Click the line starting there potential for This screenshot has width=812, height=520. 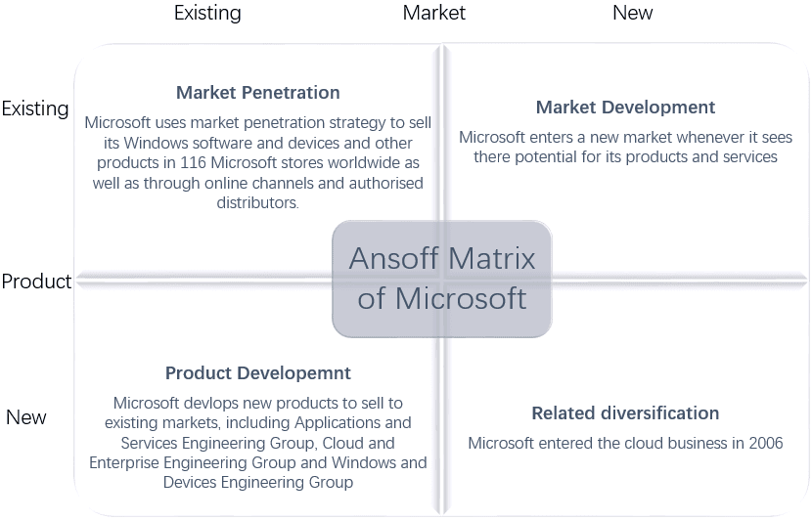[x=625, y=156]
